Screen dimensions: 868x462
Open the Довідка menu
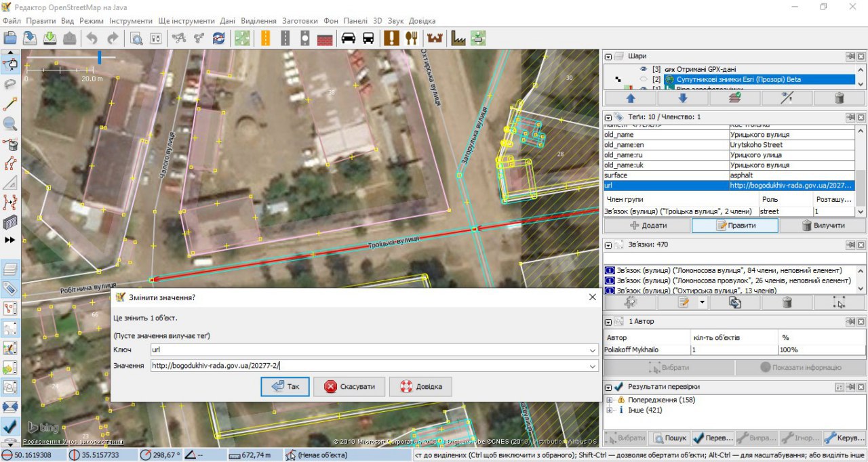click(x=422, y=21)
